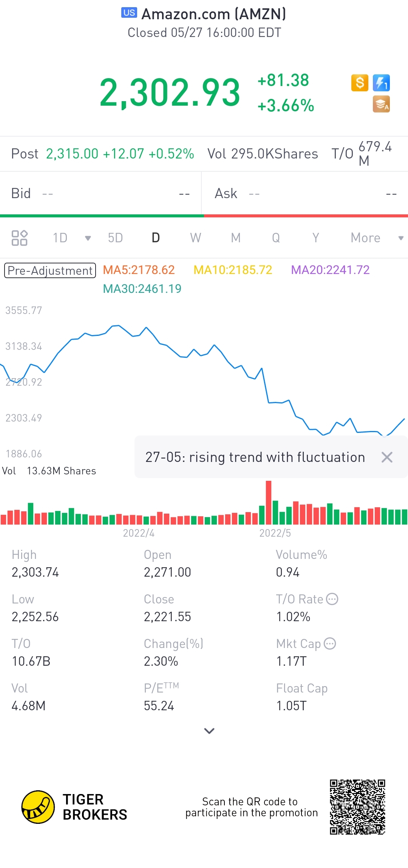408x868 pixels.
Task: Tap the MA30:2461.19 indicator
Action: tap(142, 289)
